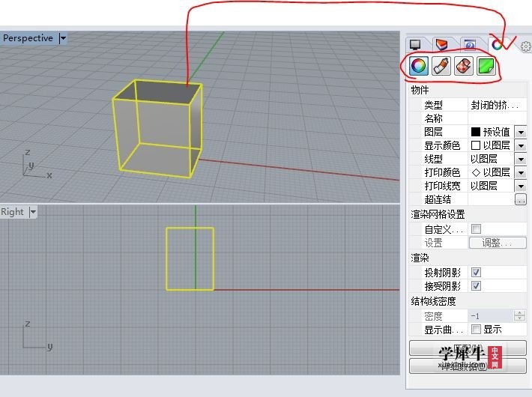
Task: Open Perspective viewport title menu arrow
Action: [x=63, y=38]
